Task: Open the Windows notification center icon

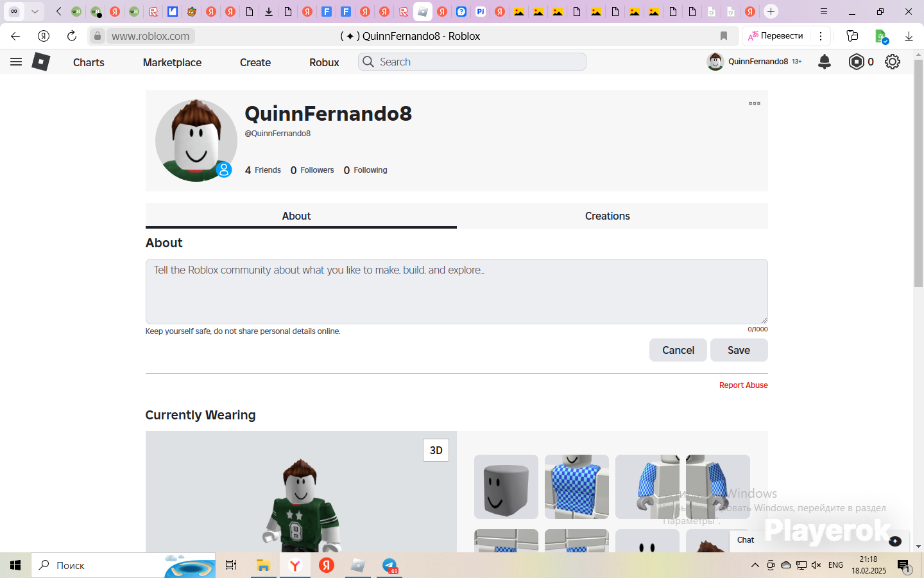Action: (903, 566)
